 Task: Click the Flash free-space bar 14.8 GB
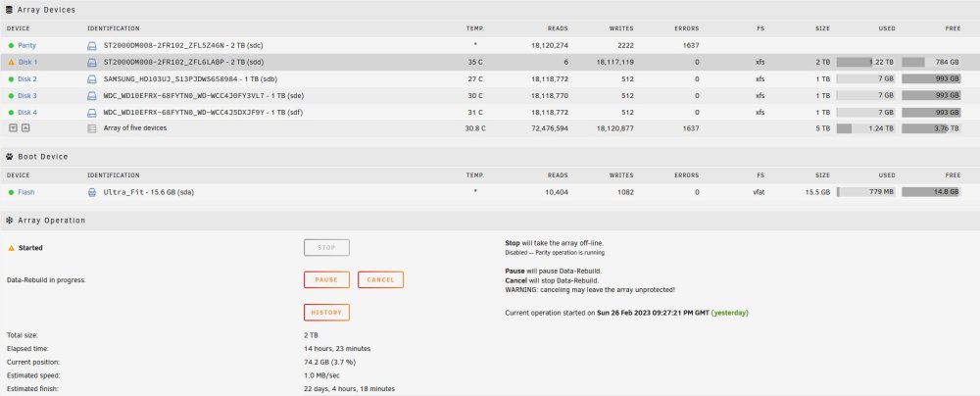coord(931,192)
